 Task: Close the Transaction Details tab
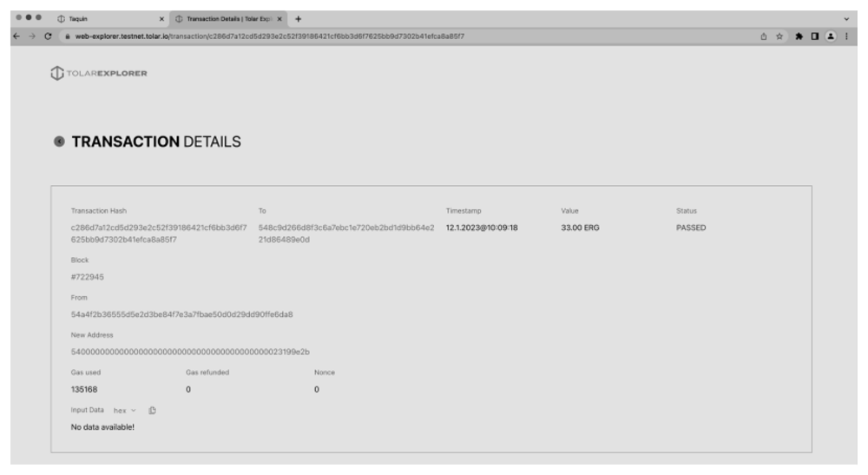pos(279,19)
